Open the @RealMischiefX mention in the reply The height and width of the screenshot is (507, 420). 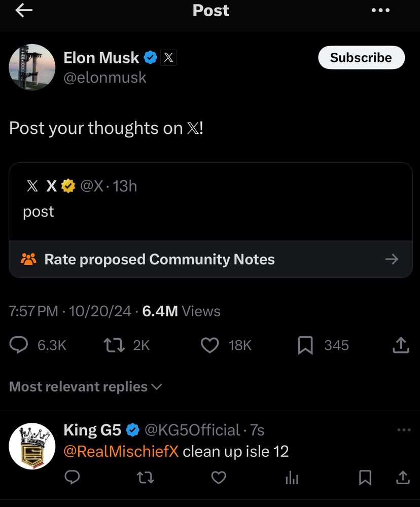click(121, 451)
